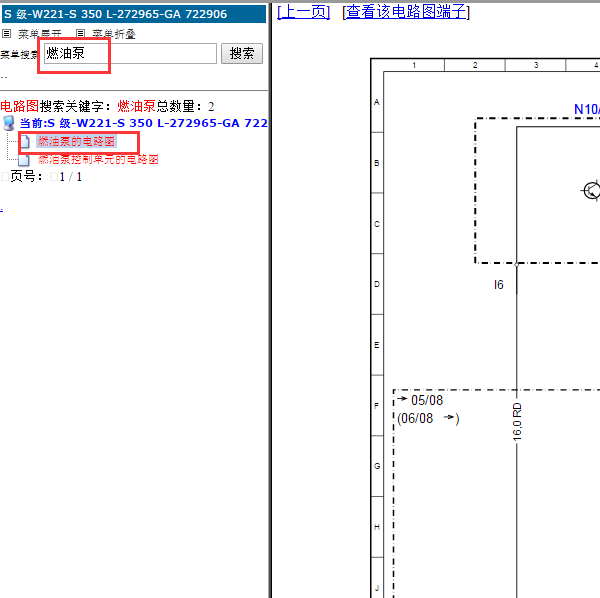Click the 菜单展开 expand-menu icon
600x598 pixels.
pyautogui.click(x=6, y=34)
